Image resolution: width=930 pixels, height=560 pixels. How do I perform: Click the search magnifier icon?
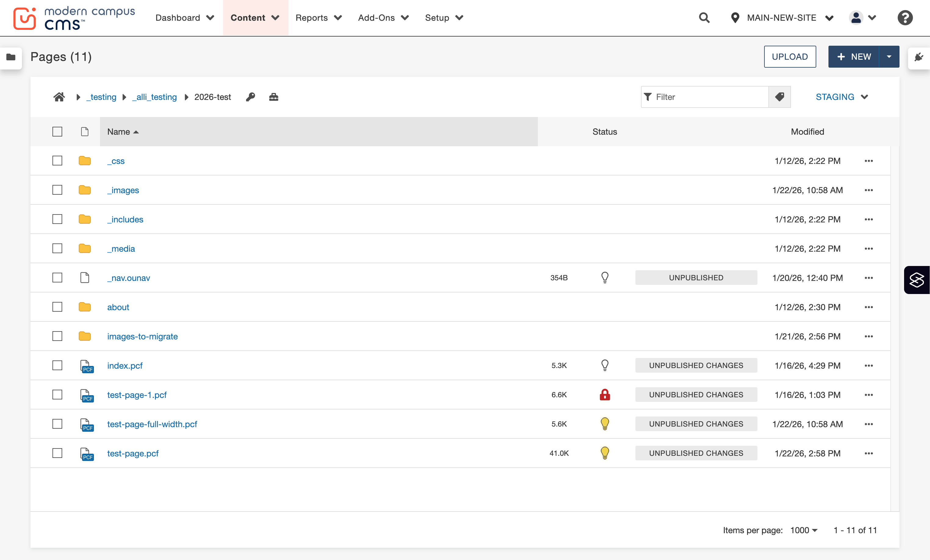(x=704, y=18)
